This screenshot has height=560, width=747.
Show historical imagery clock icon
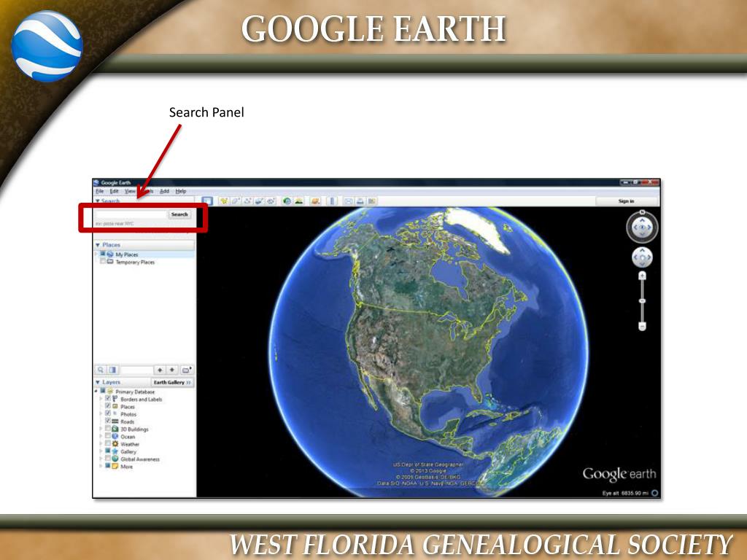287,201
